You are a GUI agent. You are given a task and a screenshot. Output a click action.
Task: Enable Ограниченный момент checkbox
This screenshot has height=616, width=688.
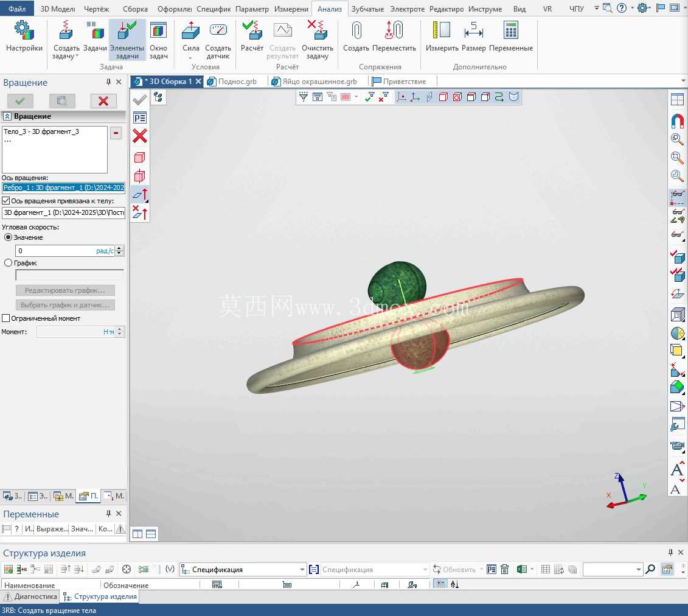tap(5, 318)
